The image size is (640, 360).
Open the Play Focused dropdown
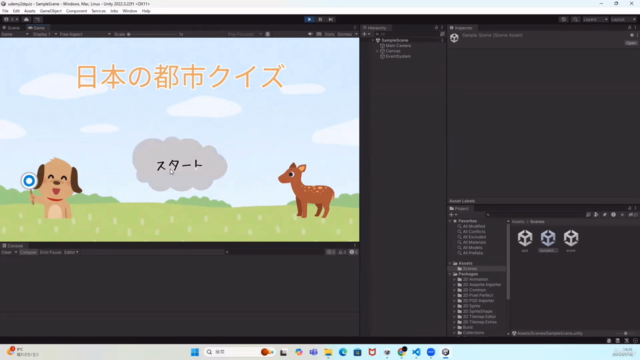point(244,34)
